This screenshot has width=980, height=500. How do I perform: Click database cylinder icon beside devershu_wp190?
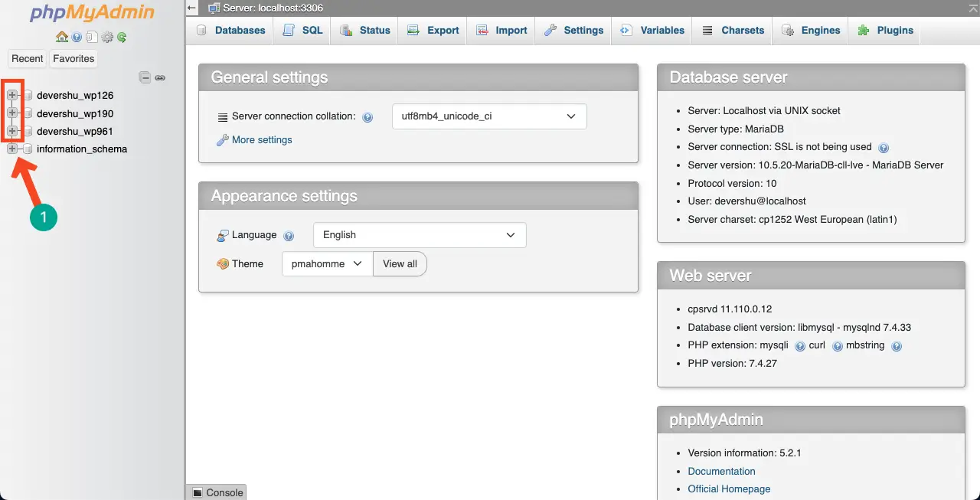28,113
